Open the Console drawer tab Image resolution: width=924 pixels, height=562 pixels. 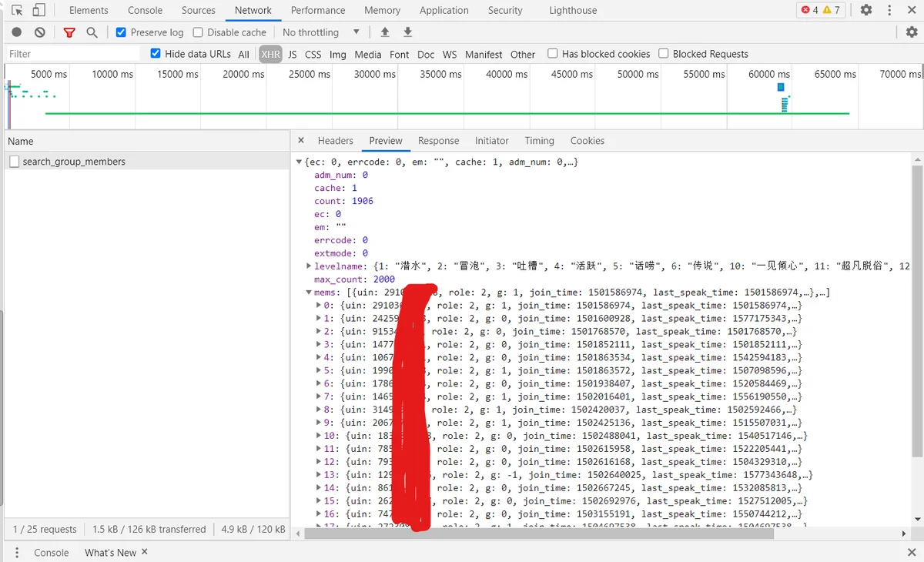pos(52,553)
